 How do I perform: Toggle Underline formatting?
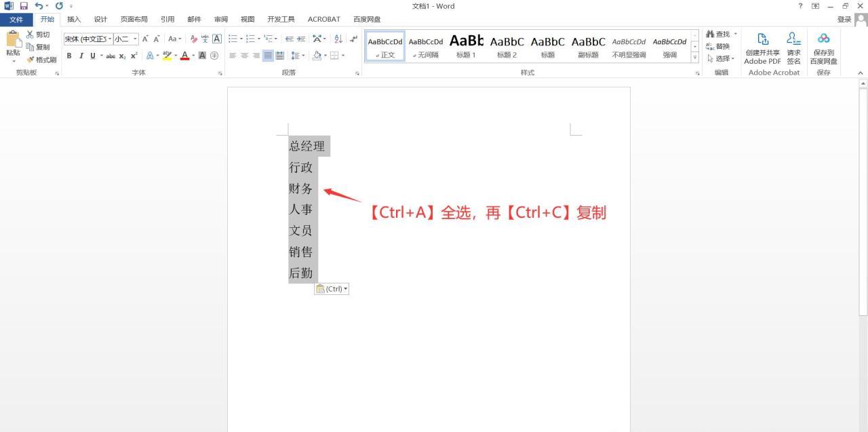[92, 56]
